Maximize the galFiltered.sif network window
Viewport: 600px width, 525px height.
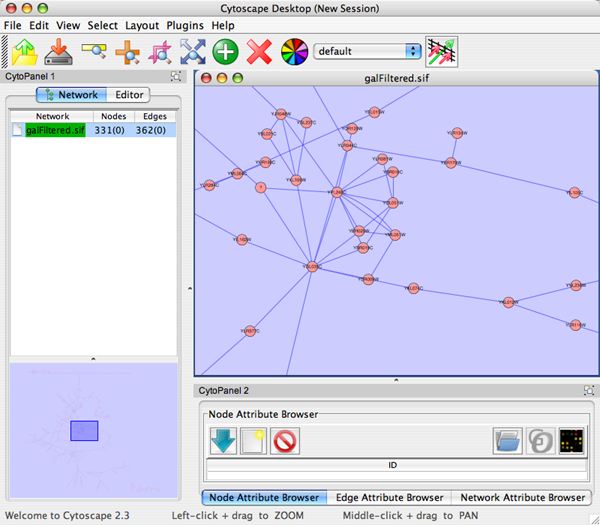(238, 78)
